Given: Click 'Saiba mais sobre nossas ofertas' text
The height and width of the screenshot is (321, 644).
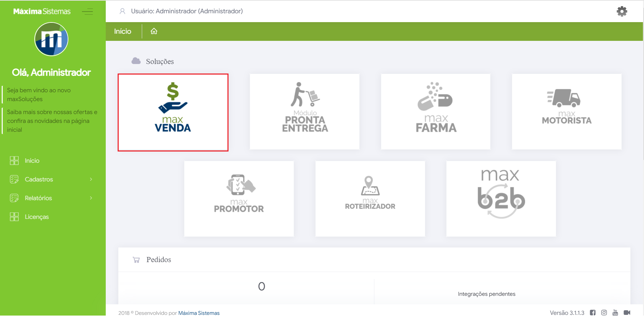Looking at the screenshot, I should pyautogui.click(x=52, y=121).
